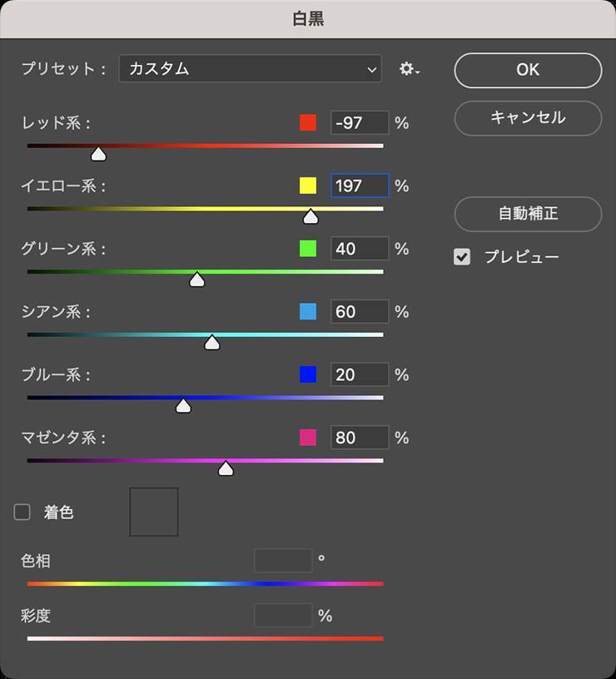Click the シアン系 slider handle
Viewport: 616px width, 679px height.
(212, 343)
